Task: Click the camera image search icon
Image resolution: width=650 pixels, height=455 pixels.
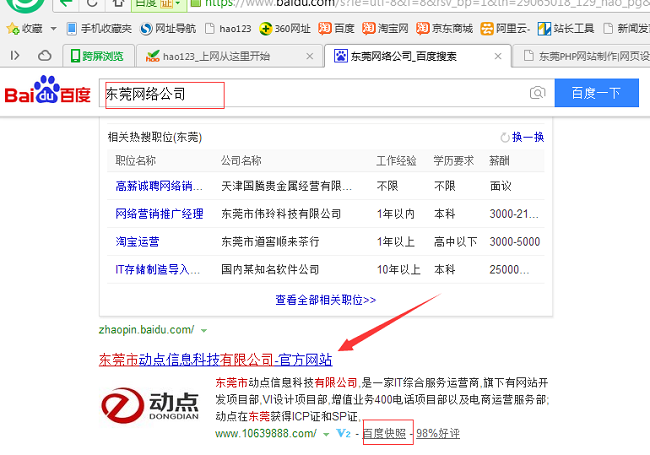Action: click(x=538, y=94)
